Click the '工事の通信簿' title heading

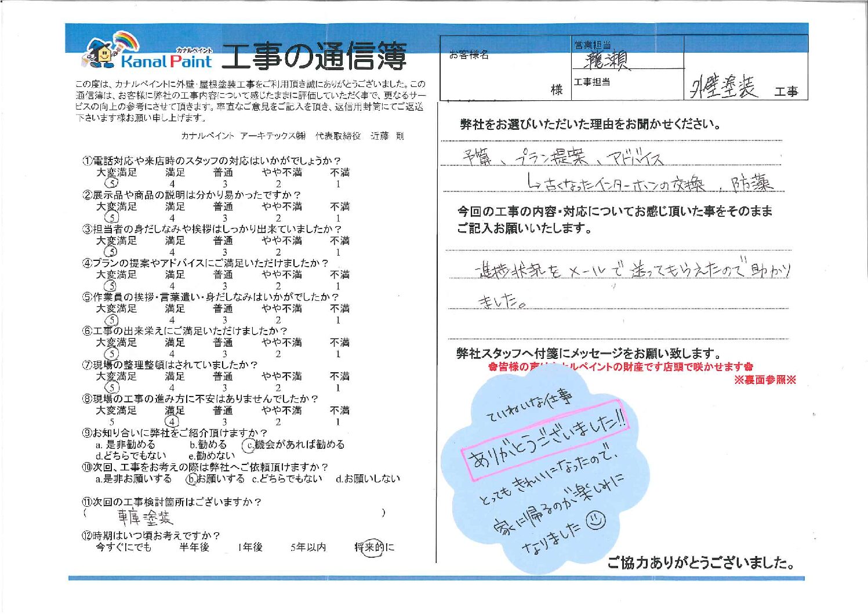[314, 57]
